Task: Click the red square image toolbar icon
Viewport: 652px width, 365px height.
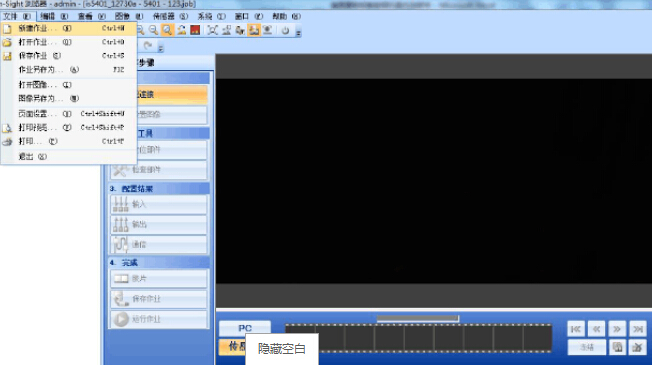Action: coord(195,30)
